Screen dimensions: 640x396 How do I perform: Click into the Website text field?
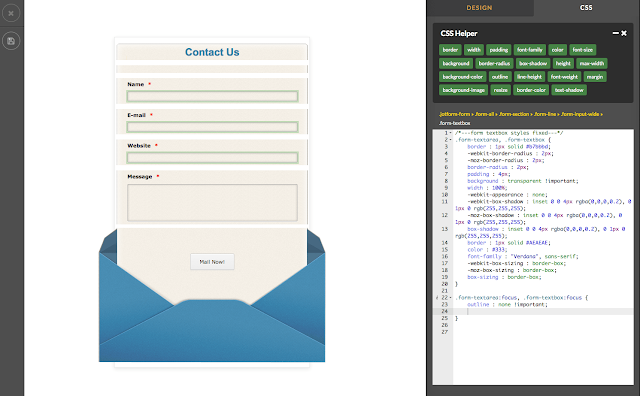click(212, 158)
